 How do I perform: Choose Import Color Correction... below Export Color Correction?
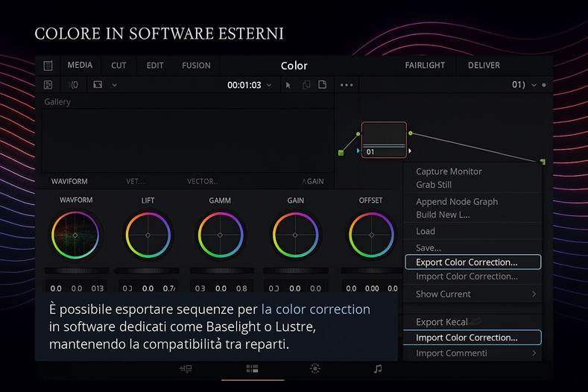467,276
